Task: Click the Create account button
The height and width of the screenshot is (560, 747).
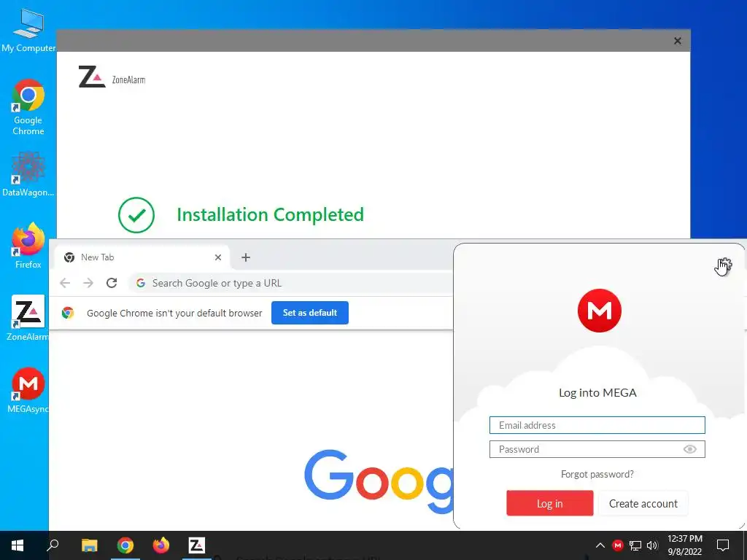Action: (x=643, y=503)
